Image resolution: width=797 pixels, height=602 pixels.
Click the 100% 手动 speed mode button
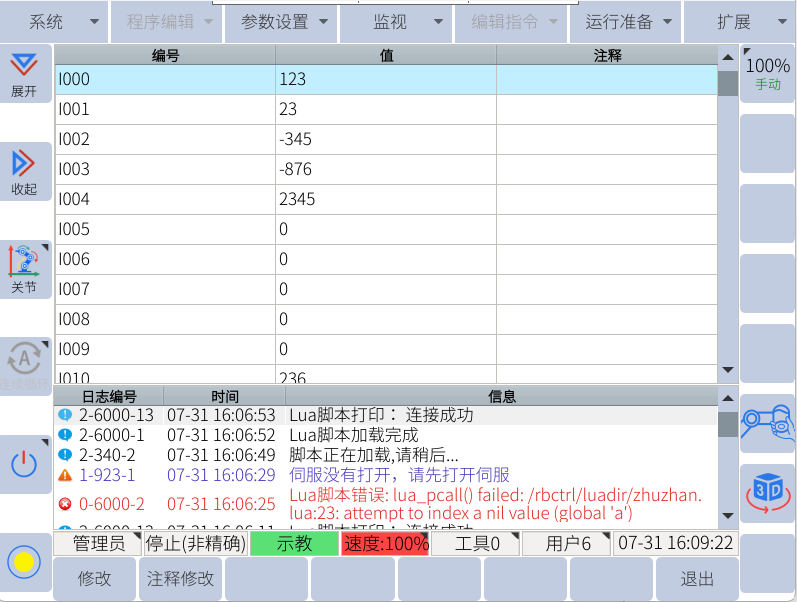(768, 73)
